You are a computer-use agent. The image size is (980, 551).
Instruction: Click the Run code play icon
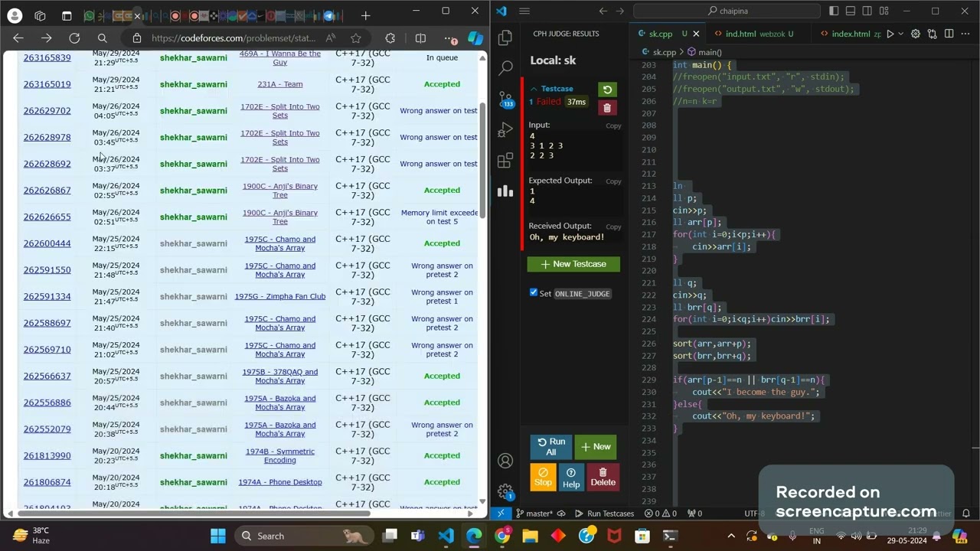890,34
